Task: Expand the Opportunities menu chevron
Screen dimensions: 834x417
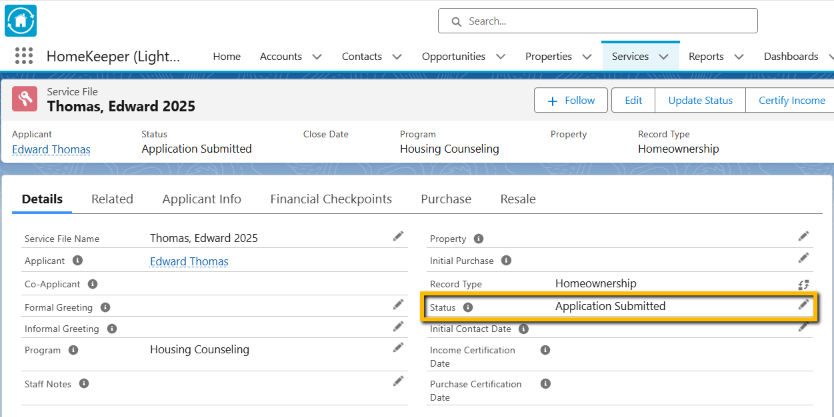Action: click(x=500, y=57)
